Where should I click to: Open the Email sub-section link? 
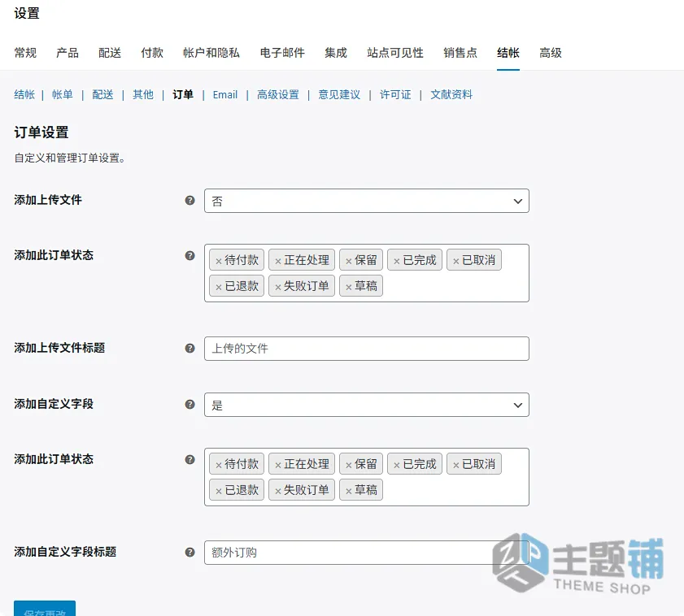click(x=225, y=94)
